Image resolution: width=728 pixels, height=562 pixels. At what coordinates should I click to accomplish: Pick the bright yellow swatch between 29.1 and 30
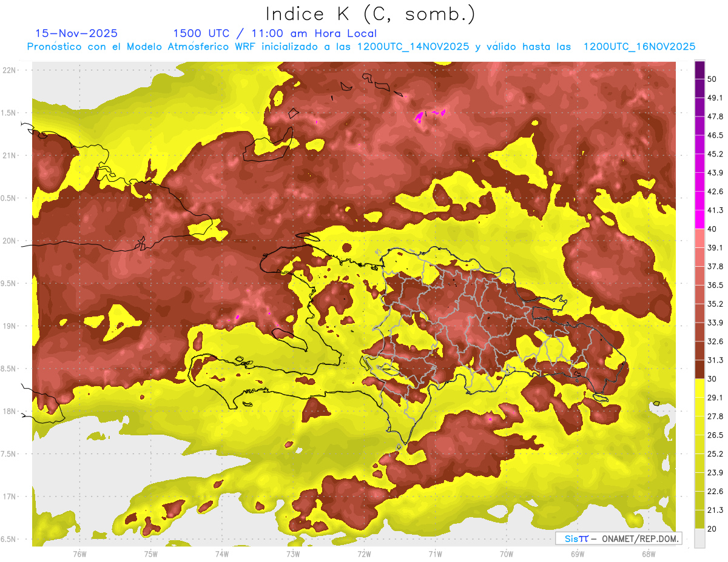(699, 388)
